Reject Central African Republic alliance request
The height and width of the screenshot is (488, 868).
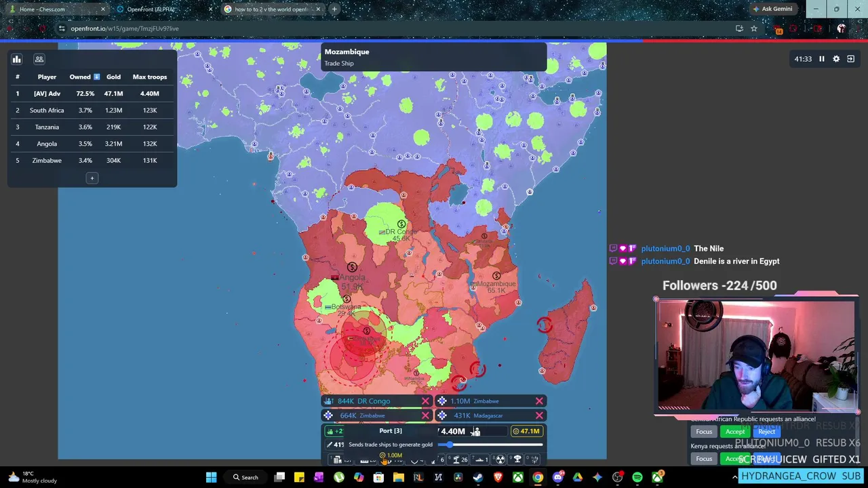(x=766, y=432)
